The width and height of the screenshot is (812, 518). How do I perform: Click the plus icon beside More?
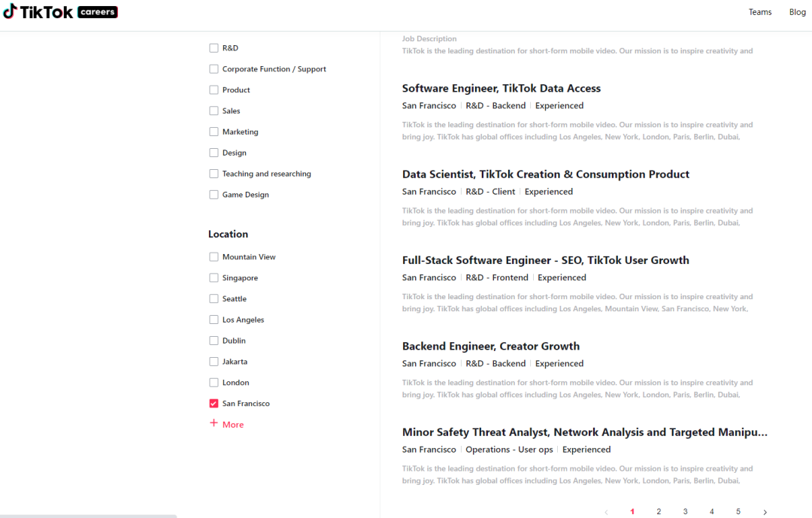point(214,423)
